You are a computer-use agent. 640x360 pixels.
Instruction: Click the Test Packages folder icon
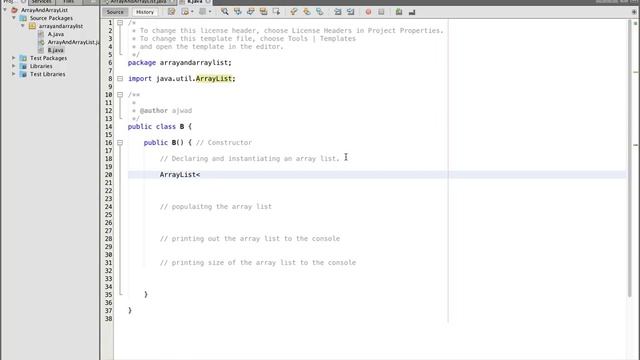[x=23, y=58]
